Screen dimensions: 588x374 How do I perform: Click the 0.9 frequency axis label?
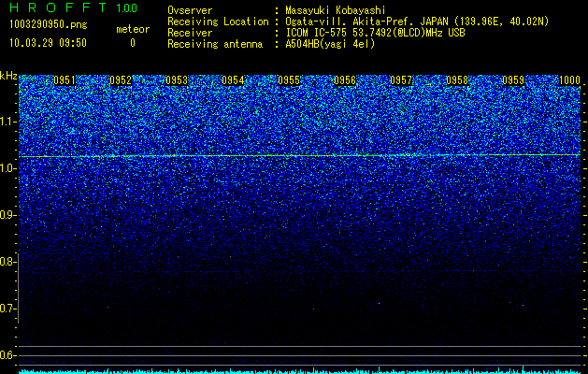tap(7, 215)
